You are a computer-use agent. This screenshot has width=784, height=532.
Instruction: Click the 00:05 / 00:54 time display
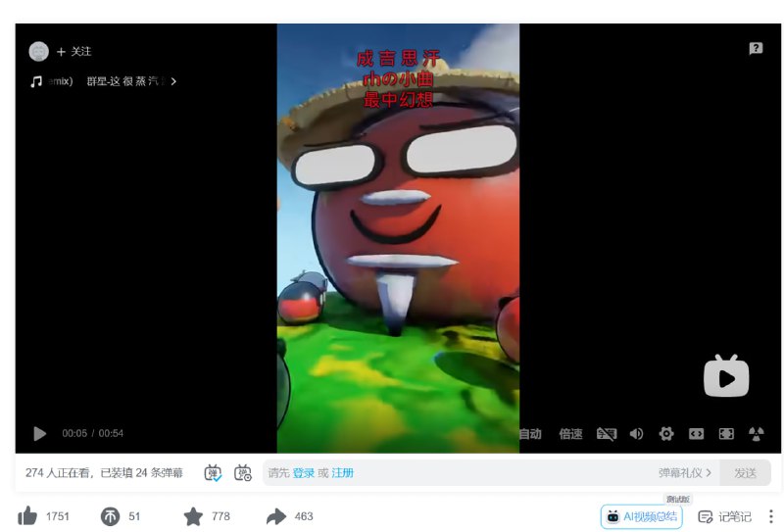(92, 433)
